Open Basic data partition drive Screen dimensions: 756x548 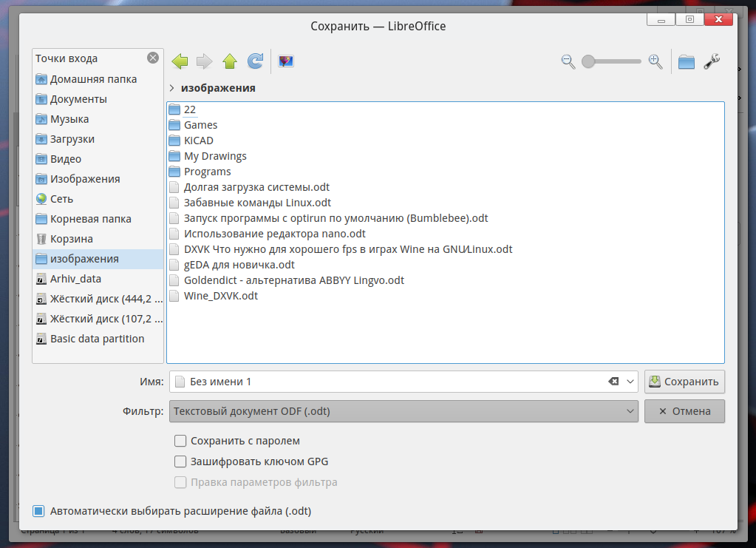(98, 339)
